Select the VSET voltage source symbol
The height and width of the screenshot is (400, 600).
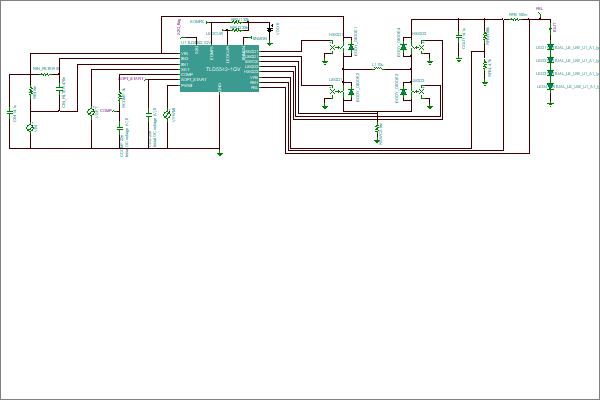tap(91, 112)
